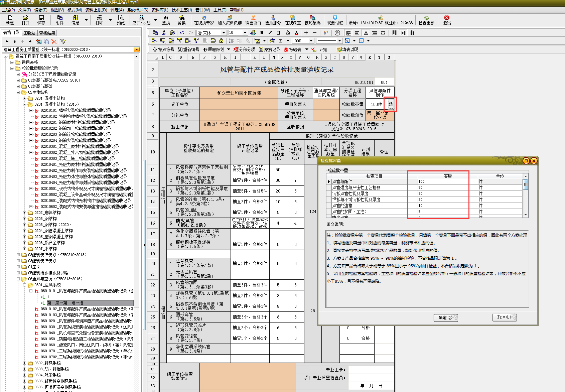
Task: Collapse the 02主体结构 tree node
Action: click(18, 92)
